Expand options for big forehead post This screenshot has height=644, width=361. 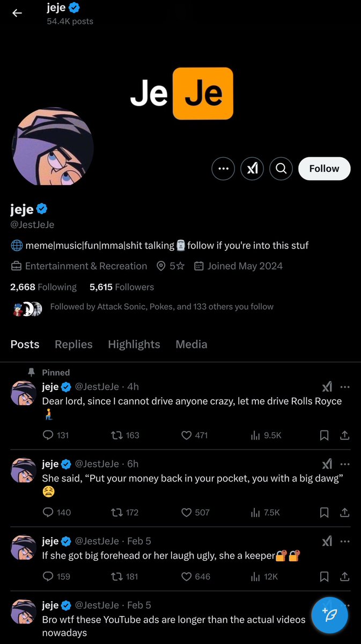point(345,541)
